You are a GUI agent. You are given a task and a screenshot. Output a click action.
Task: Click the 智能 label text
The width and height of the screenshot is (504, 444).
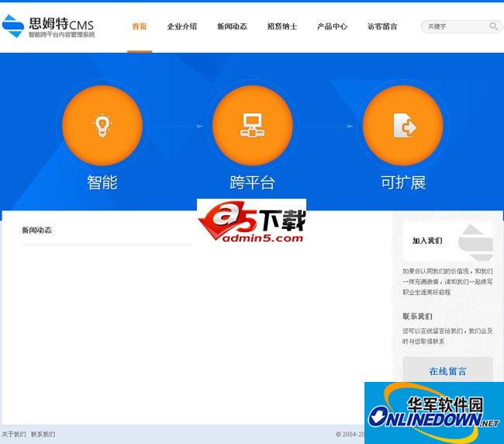[x=102, y=182]
